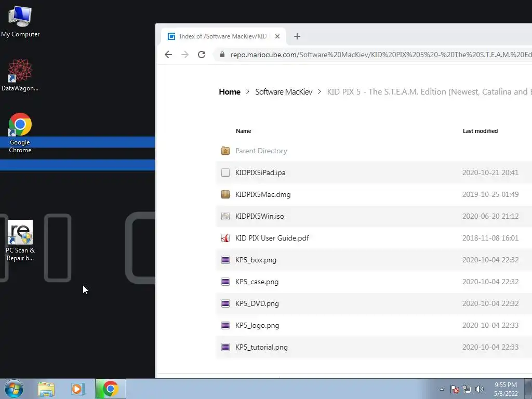
Task: Click the package icon beside KIDPIX5Mac.dmg
Action: 225,194
